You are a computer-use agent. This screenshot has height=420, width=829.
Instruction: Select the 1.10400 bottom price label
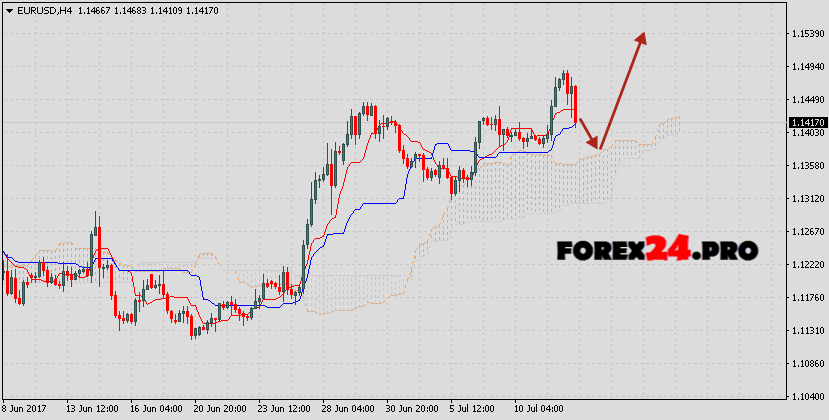coord(800,397)
